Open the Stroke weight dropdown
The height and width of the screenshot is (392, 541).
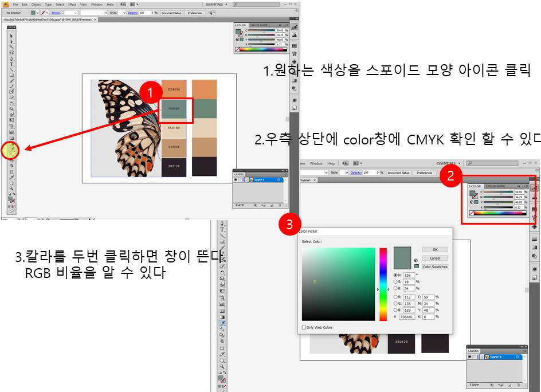(x=75, y=12)
